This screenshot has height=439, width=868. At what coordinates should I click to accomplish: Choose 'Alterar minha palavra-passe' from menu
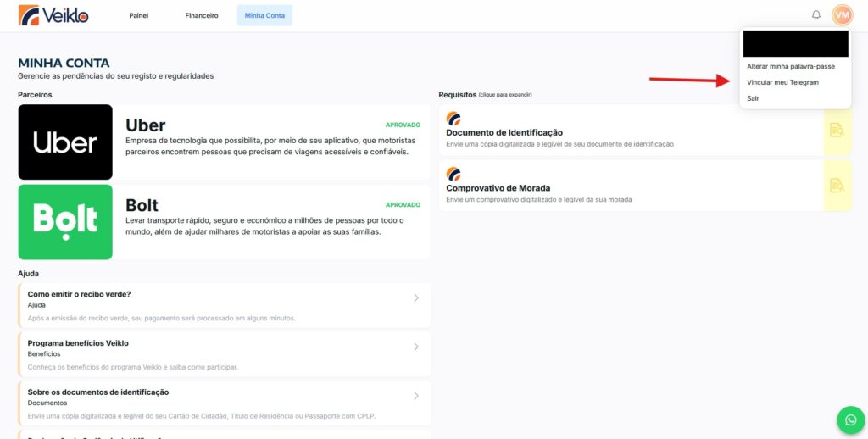pyautogui.click(x=790, y=66)
